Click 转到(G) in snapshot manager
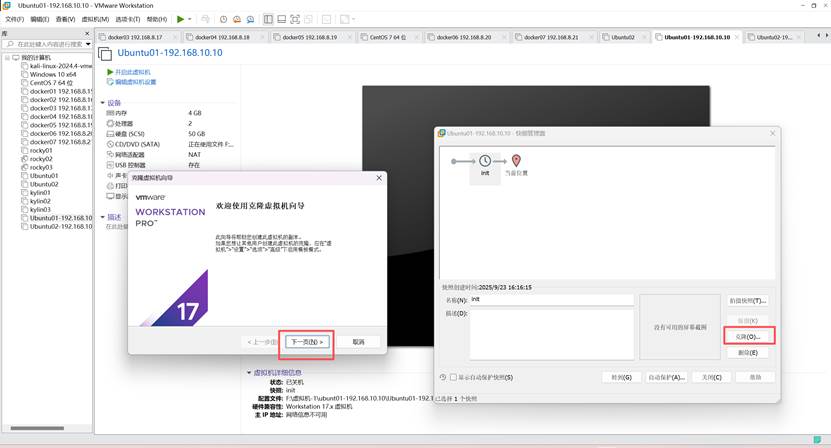This screenshot has height=448, width=831. coord(622,377)
